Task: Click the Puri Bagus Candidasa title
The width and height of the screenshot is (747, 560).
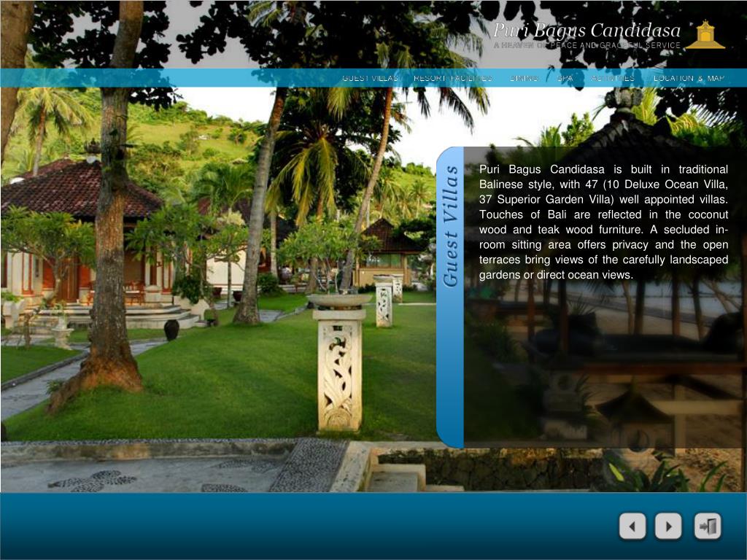Action: click(x=587, y=30)
